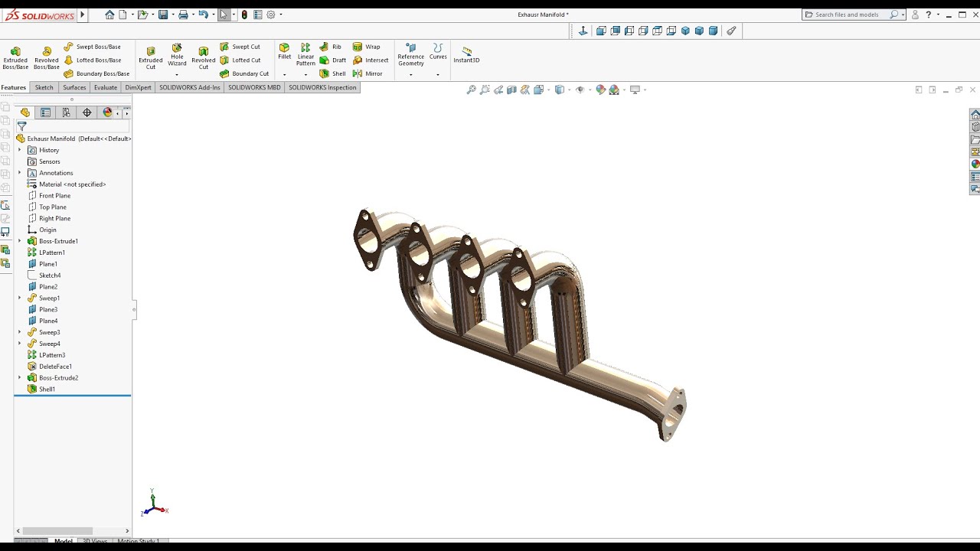The height and width of the screenshot is (551, 980).
Task: Activate the Extruded Cut tool
Action: [x=151, y=58]
